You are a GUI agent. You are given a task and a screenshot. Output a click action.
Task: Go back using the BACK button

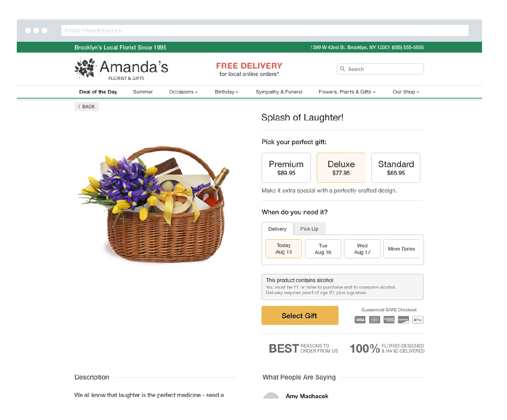[x=87, y=107]
